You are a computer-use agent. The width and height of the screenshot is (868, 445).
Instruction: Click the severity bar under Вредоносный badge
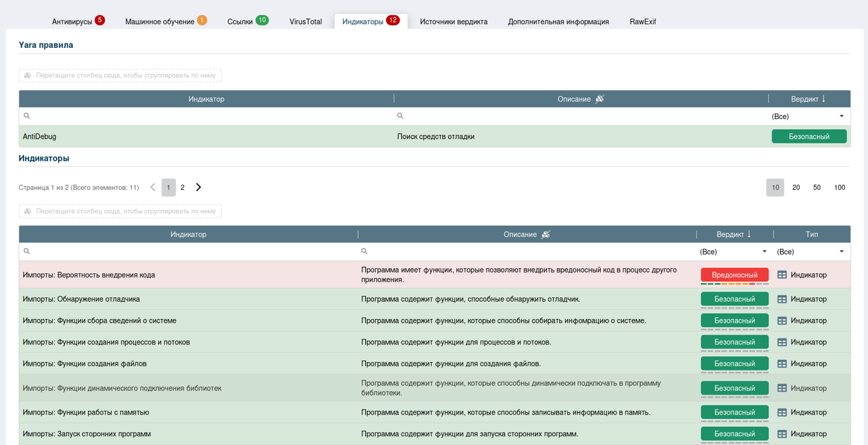[734, 284]
